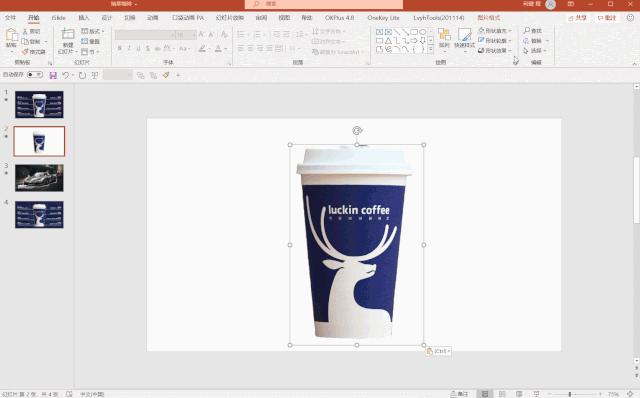The height and width of the screenshot is (398, 640).
Task: Click the purple Save icon
Action: 53,75
